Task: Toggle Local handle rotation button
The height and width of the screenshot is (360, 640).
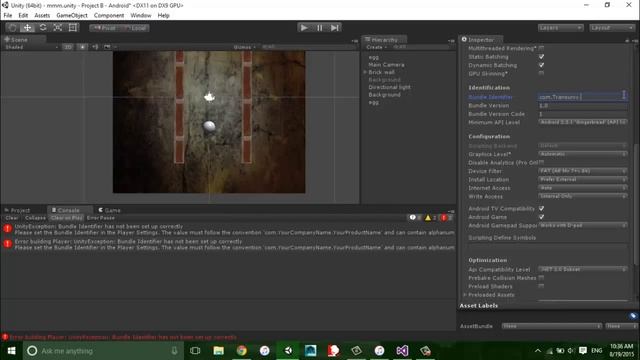Action: coord(135,28)
